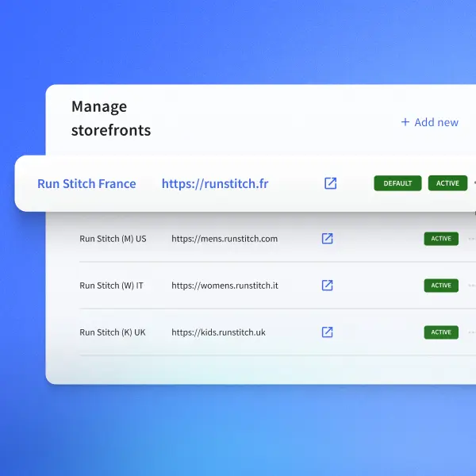
Task: Click the https://kids.runstitch.uk URL text
Action: (x=219, y=332)
